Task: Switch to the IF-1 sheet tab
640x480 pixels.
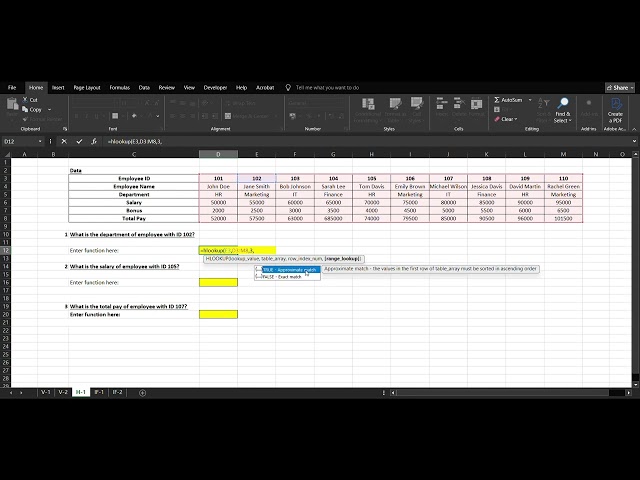Action: click(x=99, y=392)
